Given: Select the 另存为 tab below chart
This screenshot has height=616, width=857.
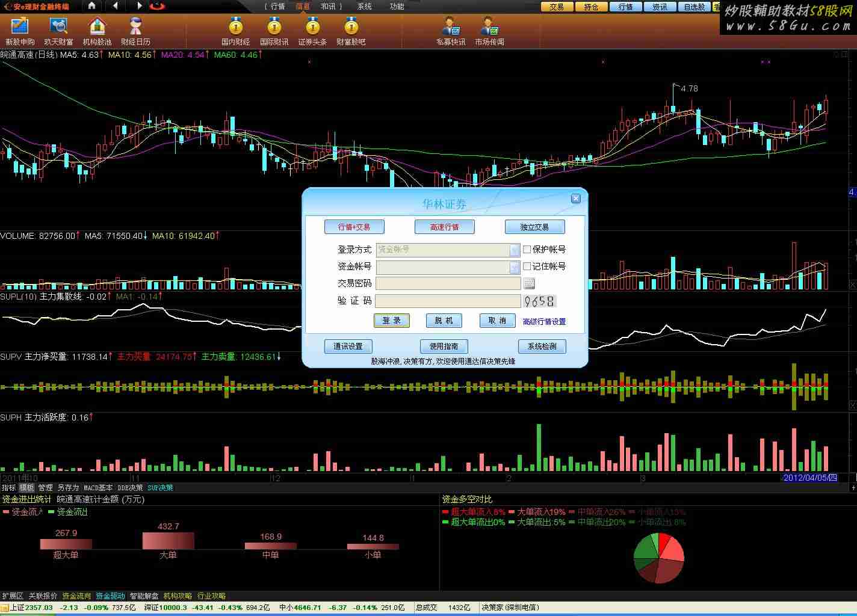Looking at the screenshot, I should [x=68, y=488].
